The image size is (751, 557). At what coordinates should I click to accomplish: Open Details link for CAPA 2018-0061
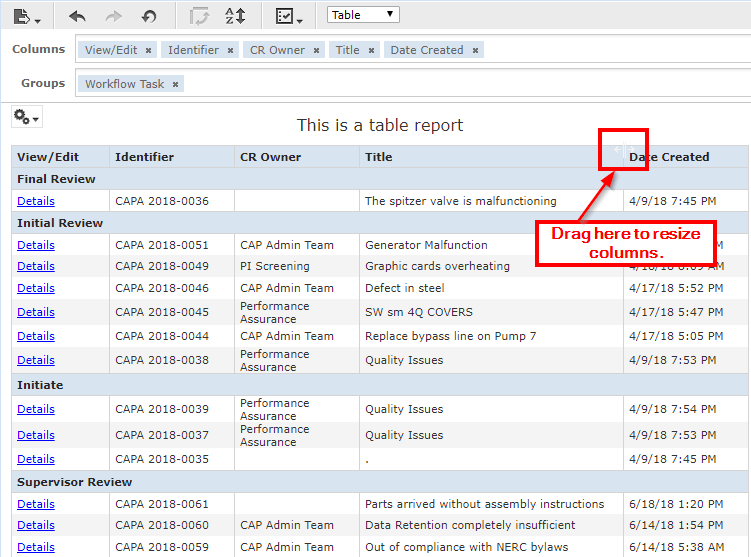click(36, 504)
